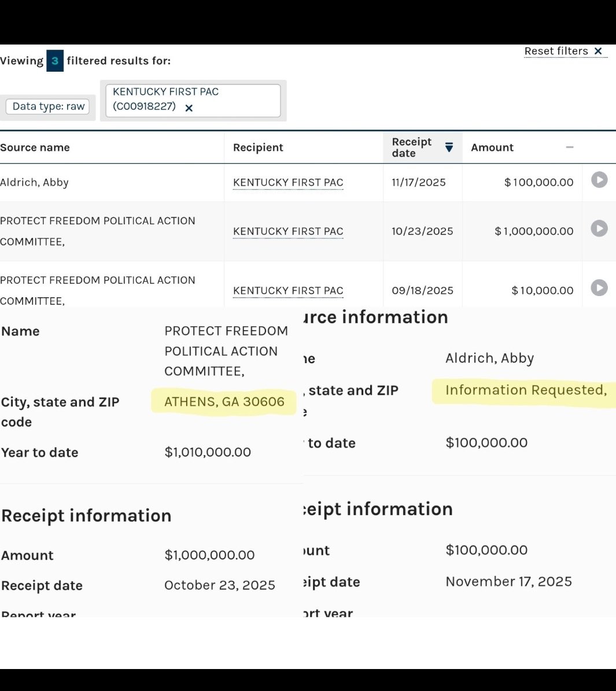
Task: Click the Source name column header
Action: pos(35,147)
